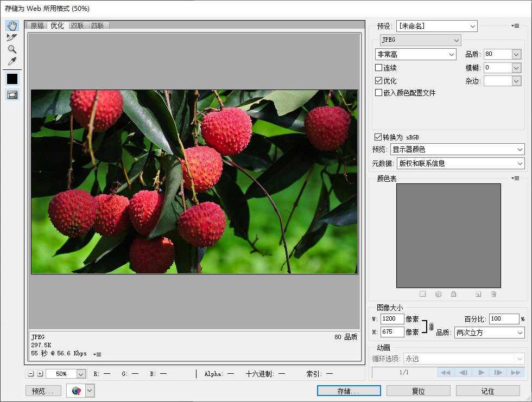Click the black eyedropper color swatch

(12, 79)
